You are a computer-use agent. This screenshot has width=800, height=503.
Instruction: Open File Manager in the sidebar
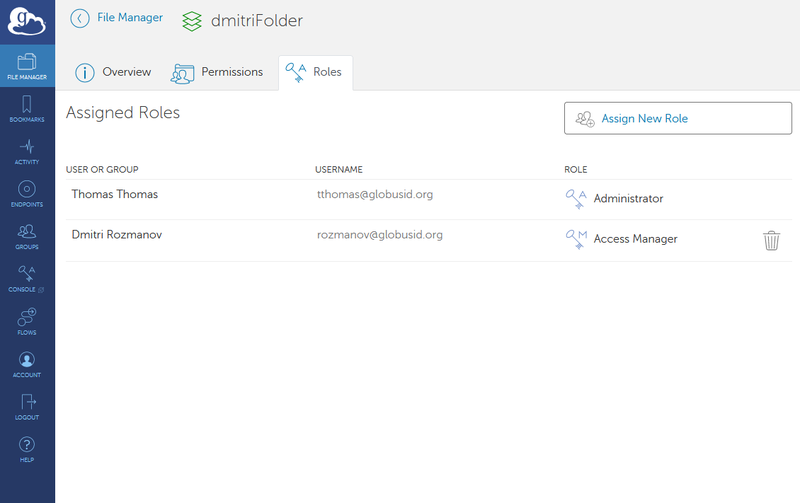[27, 66]
